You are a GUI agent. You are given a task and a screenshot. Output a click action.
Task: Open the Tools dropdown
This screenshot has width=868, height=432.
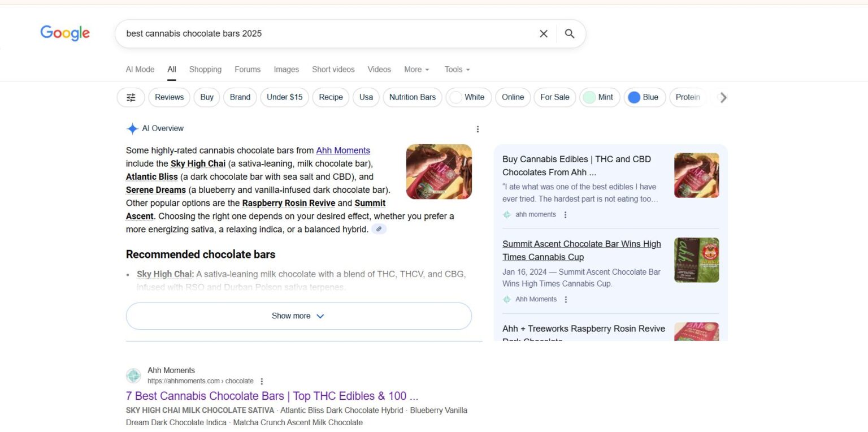tap(457, 70)
